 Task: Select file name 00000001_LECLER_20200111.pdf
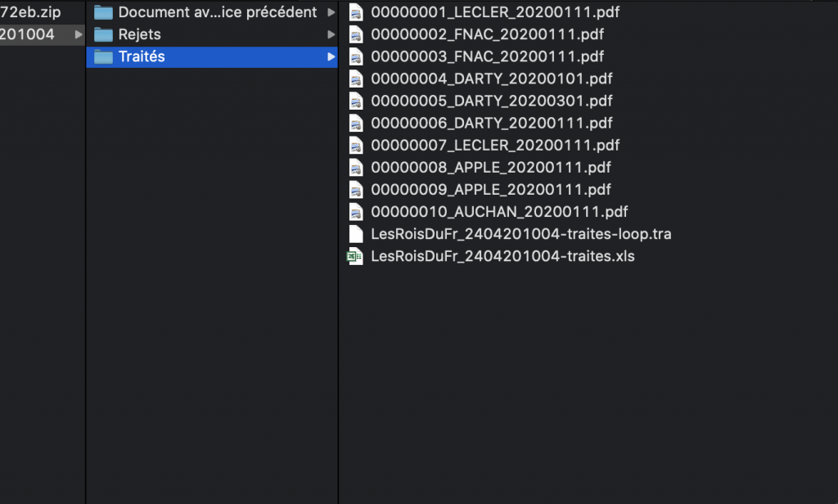pyautogui.click(x=495, y=12)
